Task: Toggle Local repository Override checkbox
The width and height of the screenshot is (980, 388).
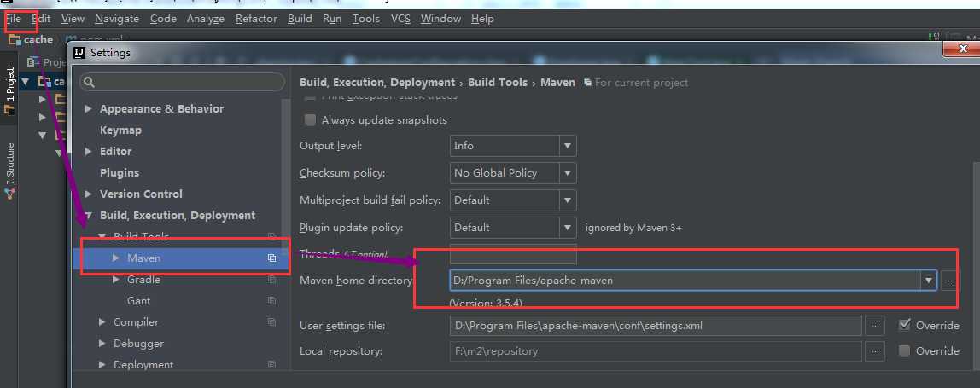Action: point(904,350)
